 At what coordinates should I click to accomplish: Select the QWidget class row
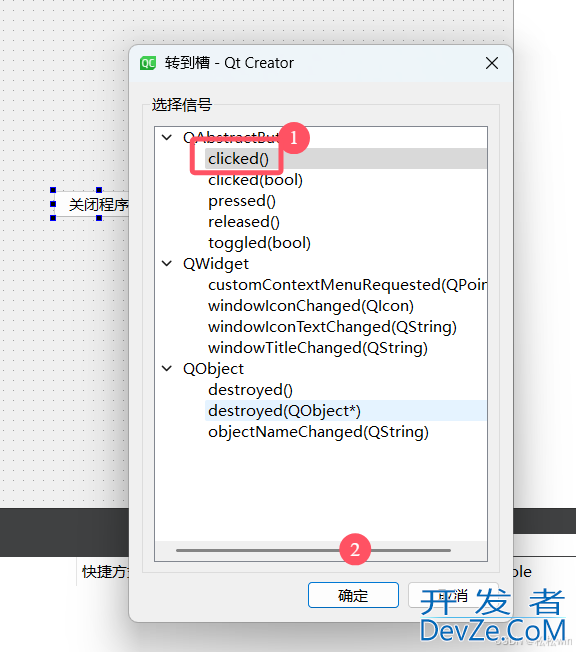click(x=215, y=264)
